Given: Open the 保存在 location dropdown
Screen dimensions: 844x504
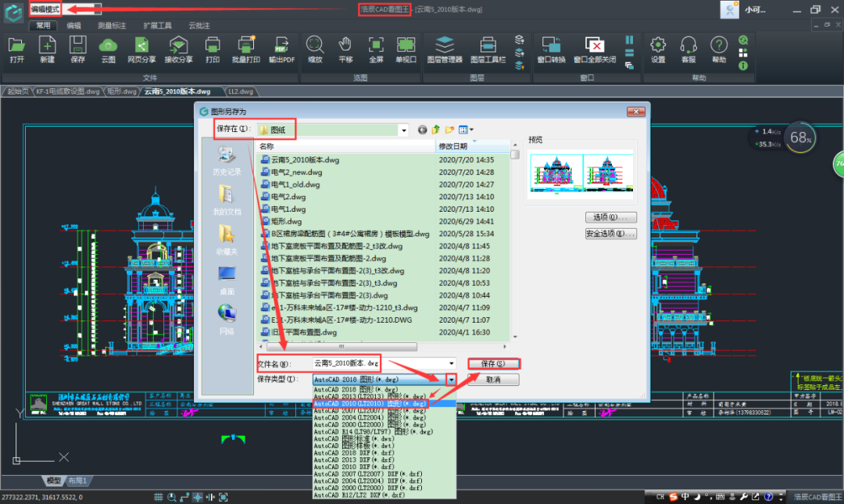Looking at the screenshot, I should pos(403,130).
